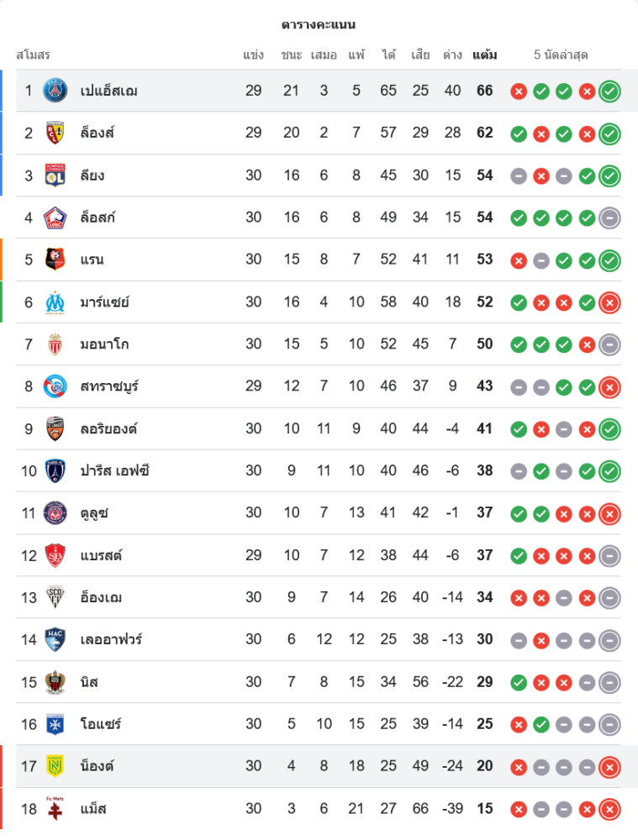
Task: Click the 5 นัดล่าสุด column header
Action: point(561,55)
